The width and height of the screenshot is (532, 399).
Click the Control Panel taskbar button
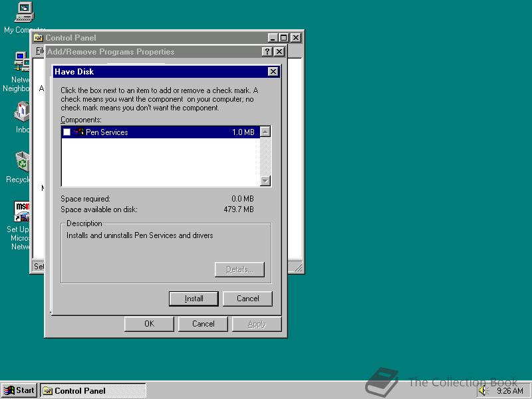click(93, 390)
